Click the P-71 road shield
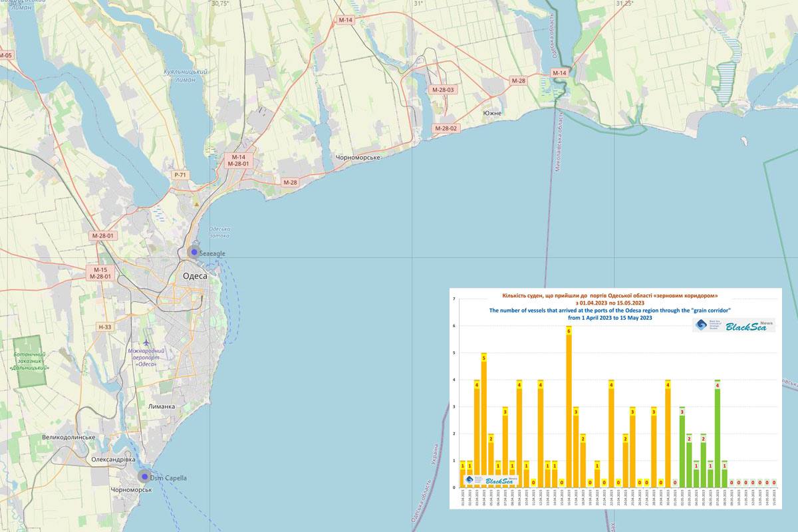 (x=181, y=175)
